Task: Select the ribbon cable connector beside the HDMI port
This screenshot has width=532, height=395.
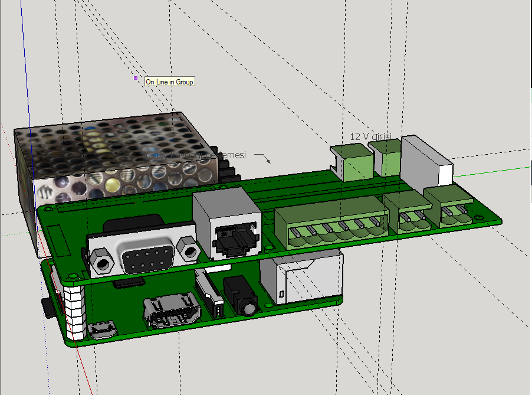Action: 209,292
